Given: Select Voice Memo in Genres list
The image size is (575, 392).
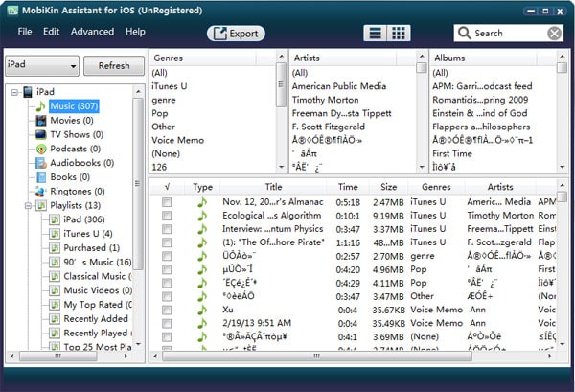Looking at the screenshot, I should [x=178, y=140].
